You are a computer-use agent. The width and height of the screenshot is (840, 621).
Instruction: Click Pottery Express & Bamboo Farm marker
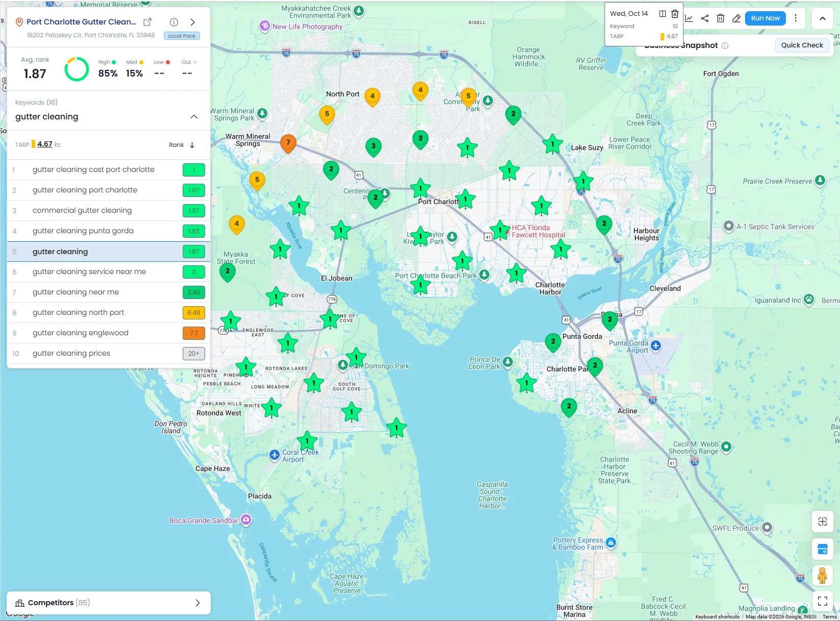click(611, 542)
